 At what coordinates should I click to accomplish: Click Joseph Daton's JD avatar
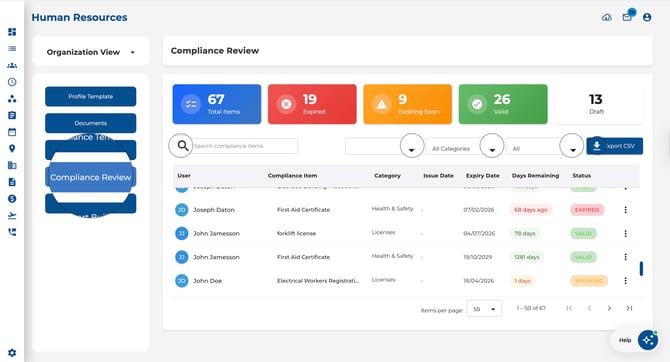[182, 210]
